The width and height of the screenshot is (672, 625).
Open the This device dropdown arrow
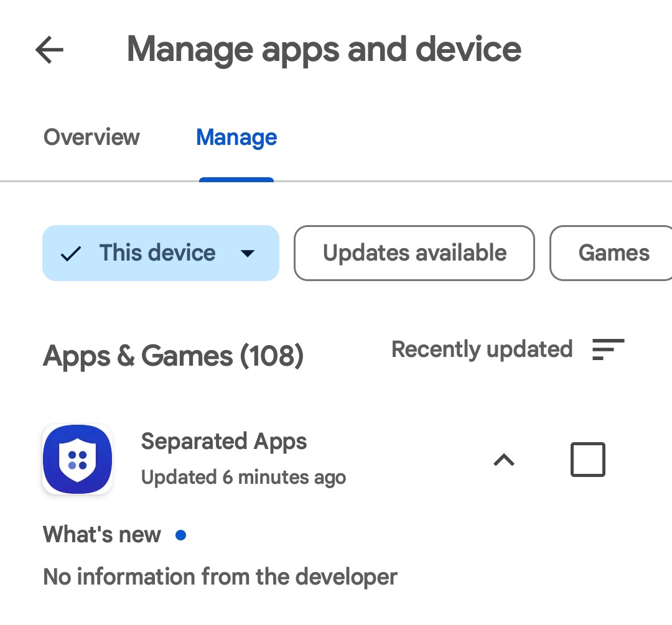click(x=248, y=254)
